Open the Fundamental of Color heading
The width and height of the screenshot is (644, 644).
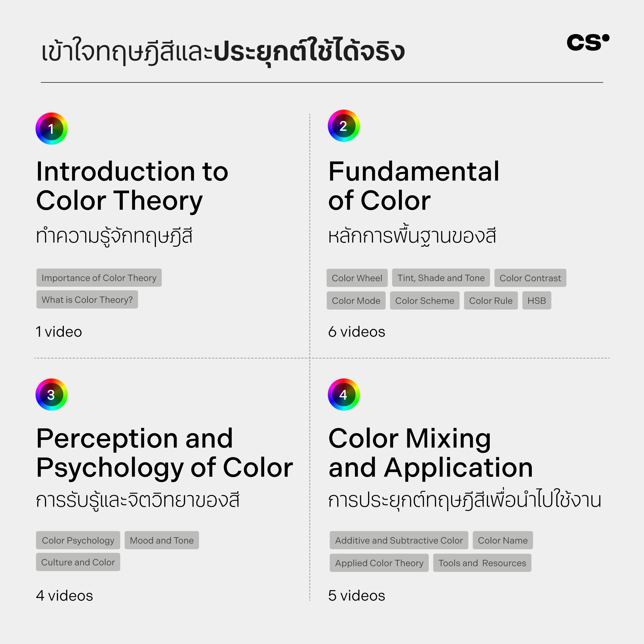[414, 186]
